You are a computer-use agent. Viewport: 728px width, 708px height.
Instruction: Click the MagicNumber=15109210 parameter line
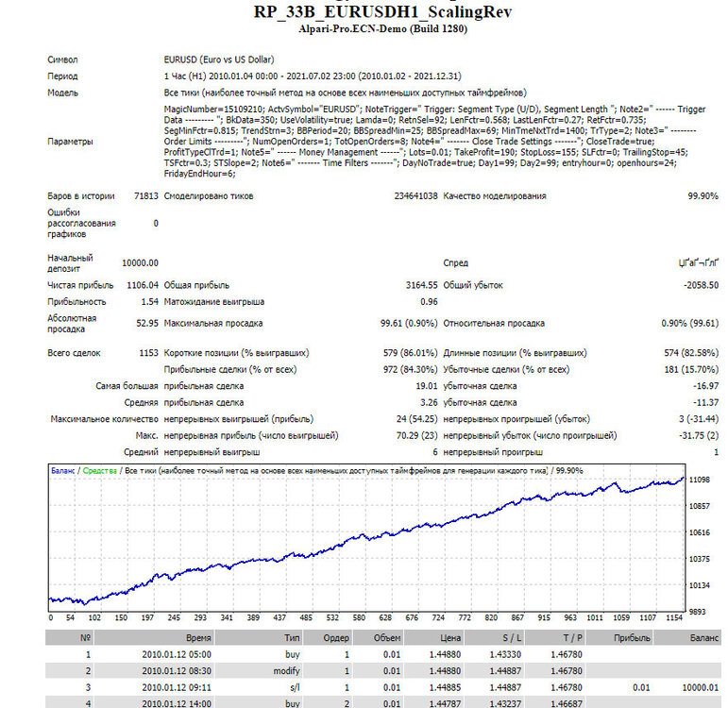click(434, 110)
